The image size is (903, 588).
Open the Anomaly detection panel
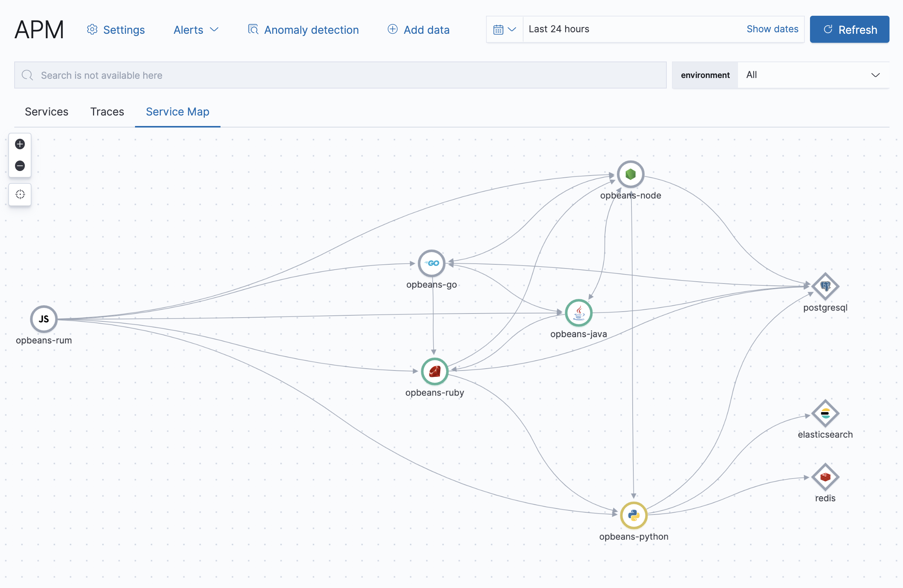303,29
